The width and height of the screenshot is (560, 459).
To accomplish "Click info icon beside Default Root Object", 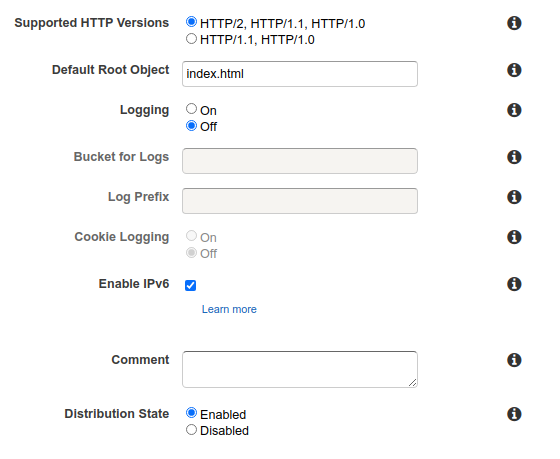I will click(x=514, y=70).
